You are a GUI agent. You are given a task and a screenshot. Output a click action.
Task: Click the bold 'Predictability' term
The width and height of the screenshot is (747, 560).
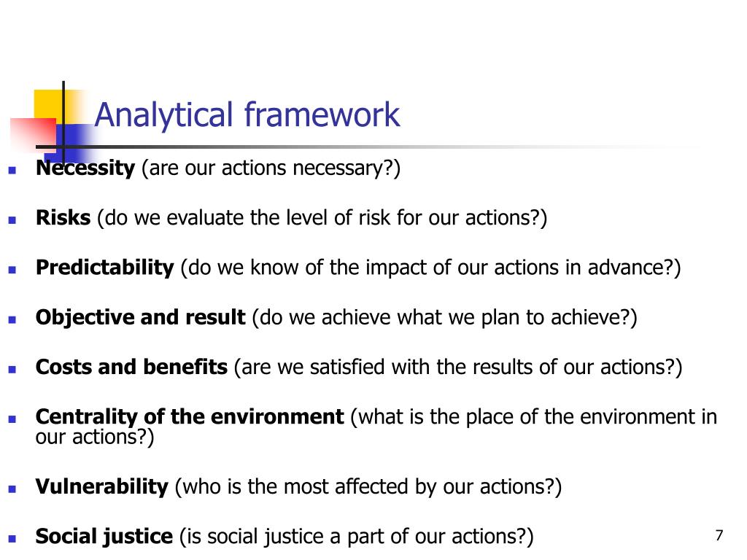coord(105,268)
